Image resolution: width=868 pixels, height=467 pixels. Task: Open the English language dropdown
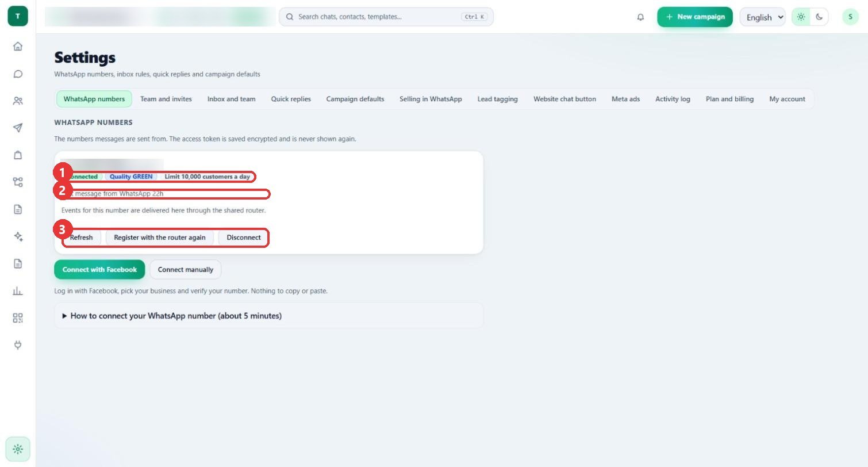point(763,17)
